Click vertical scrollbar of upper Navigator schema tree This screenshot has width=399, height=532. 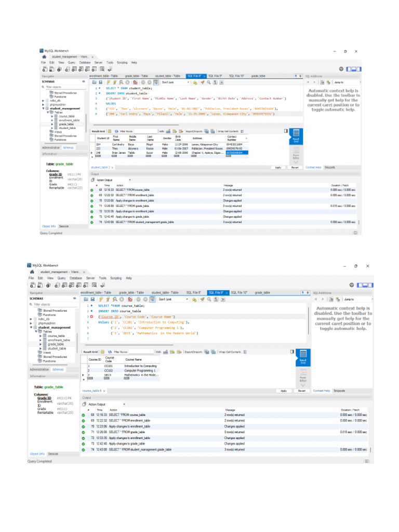[x=86, y=122]
